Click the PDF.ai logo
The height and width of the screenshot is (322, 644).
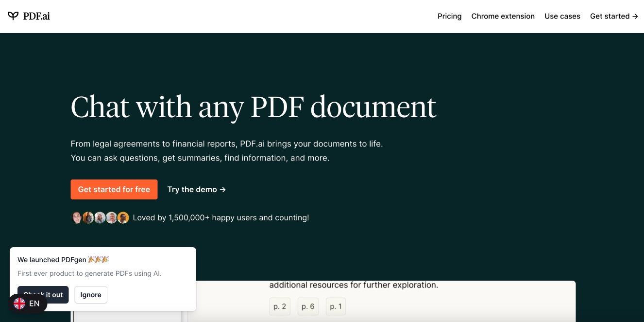pyautogui.click(x=29, y=16)
